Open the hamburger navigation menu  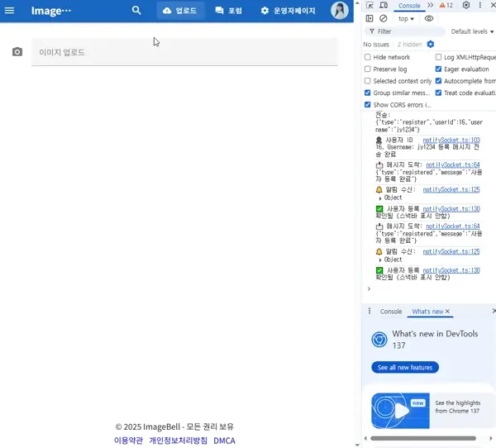click(x=10, y=11)
